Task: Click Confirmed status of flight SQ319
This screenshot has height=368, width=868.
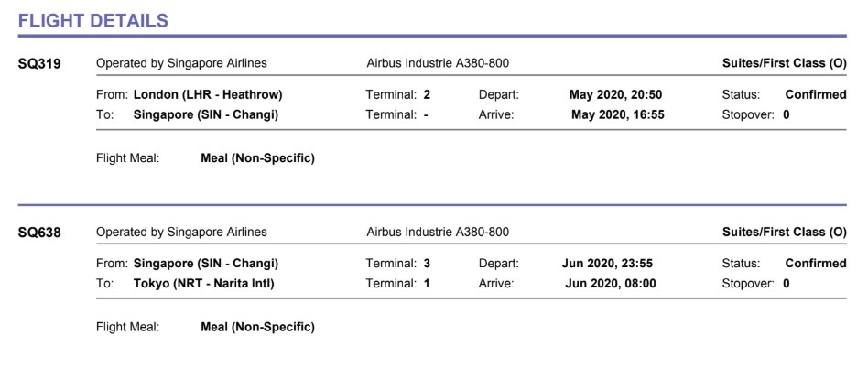Action: [815, 94]
